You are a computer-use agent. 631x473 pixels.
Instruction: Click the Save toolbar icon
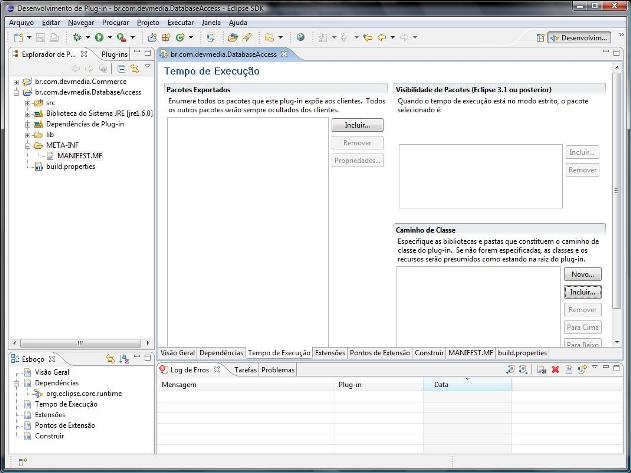point(40,38)
